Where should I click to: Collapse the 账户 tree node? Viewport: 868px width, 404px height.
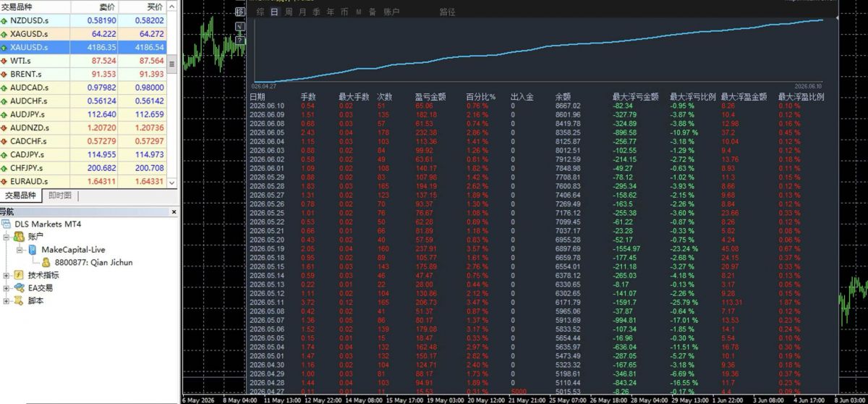[7, 237]
